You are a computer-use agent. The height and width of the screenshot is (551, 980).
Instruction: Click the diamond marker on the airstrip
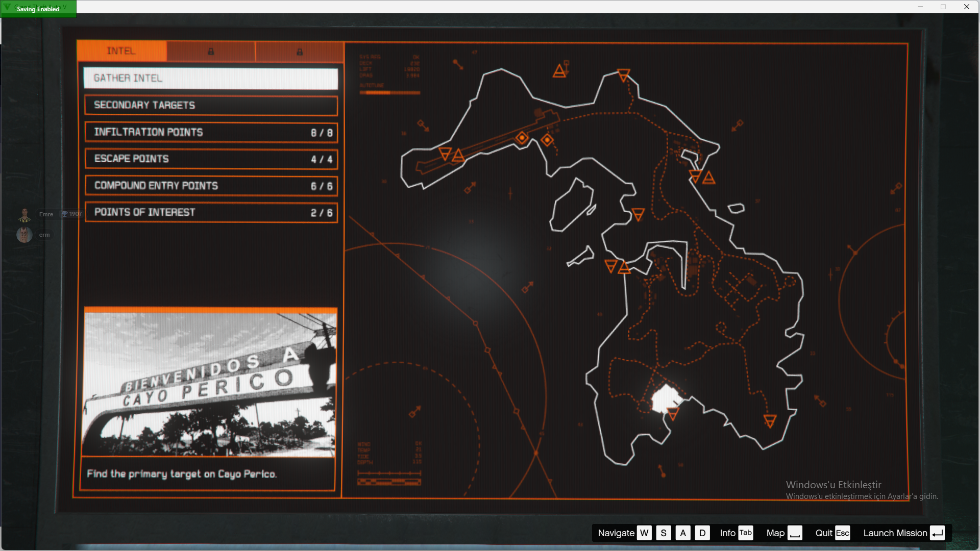click(x=522, y=138)
